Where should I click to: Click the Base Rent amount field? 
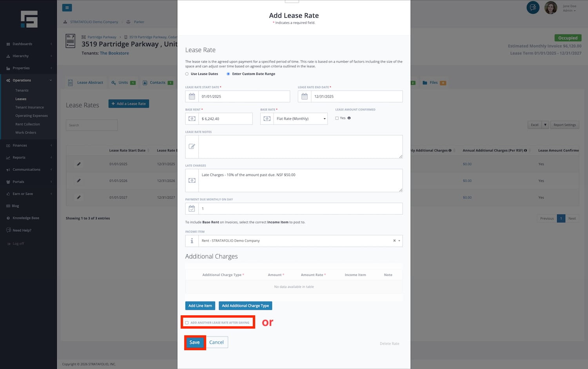pos(225,119)
